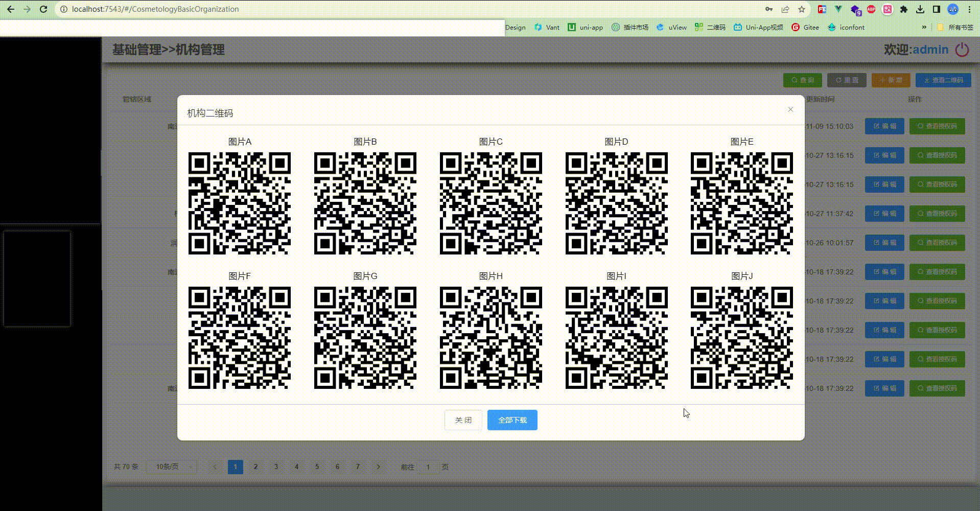Select the 图片H QR code image
This screenshot has height=511, width=980.
point(491,338)
